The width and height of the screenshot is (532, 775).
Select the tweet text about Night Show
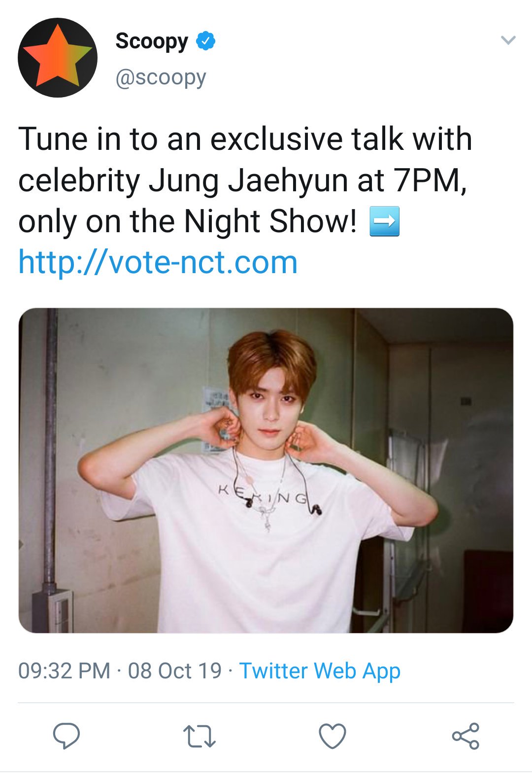pos(245,180)
